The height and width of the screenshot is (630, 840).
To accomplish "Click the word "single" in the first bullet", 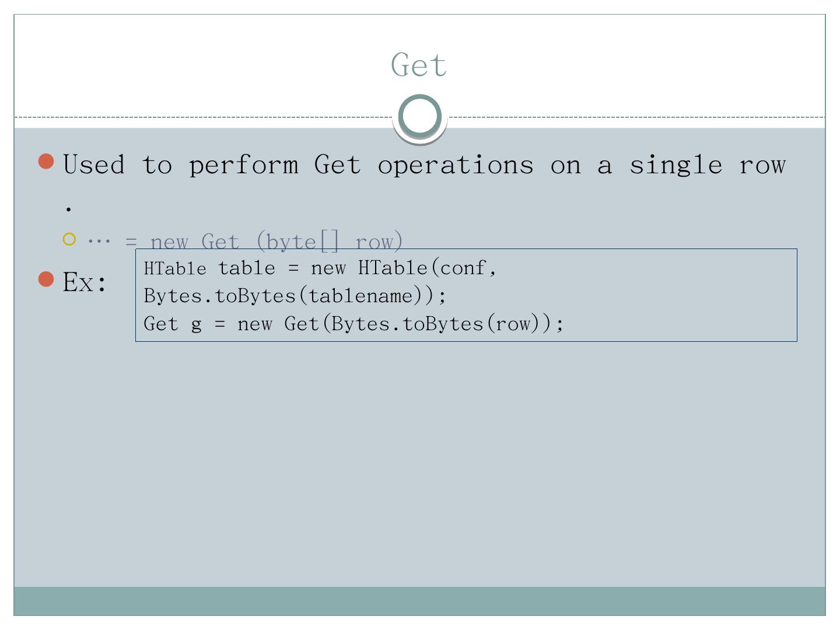I will pos(675,165).
